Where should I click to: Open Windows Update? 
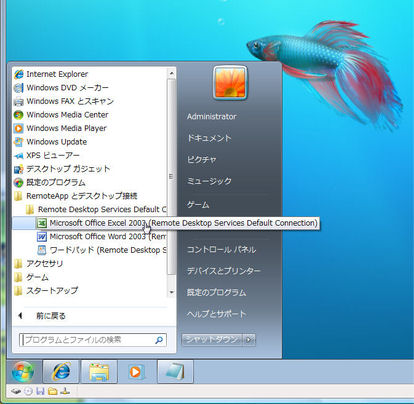point(50,142)
